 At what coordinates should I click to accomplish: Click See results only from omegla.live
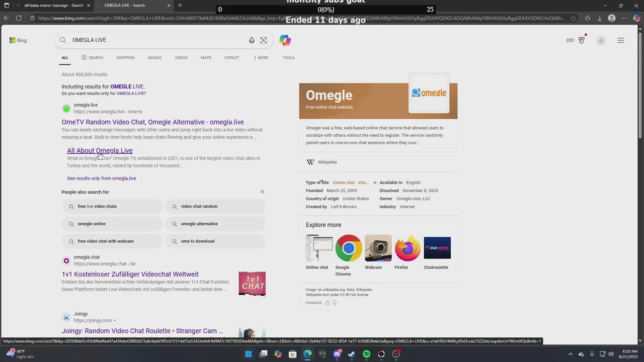point(102,178)
